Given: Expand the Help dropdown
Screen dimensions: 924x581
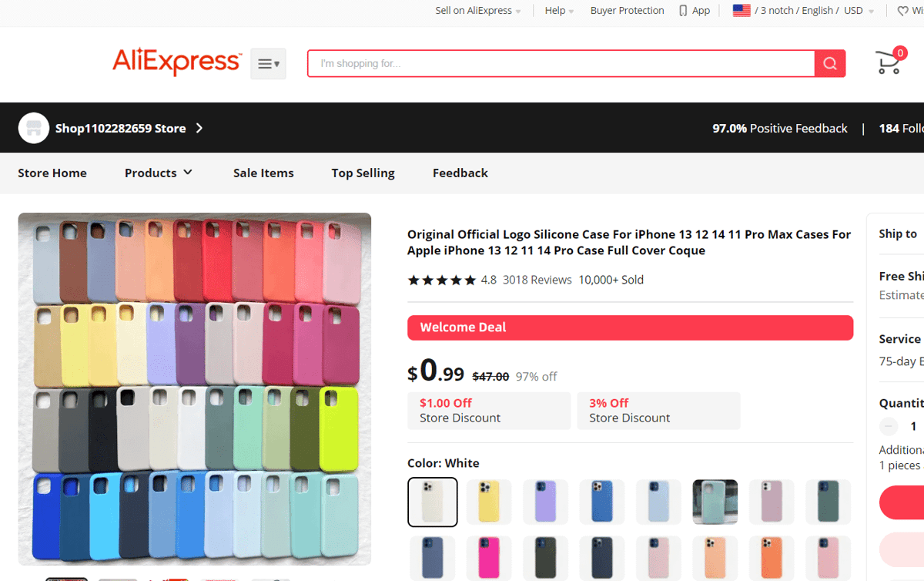Looking at the screenshot, I should [x=560, y=11].
